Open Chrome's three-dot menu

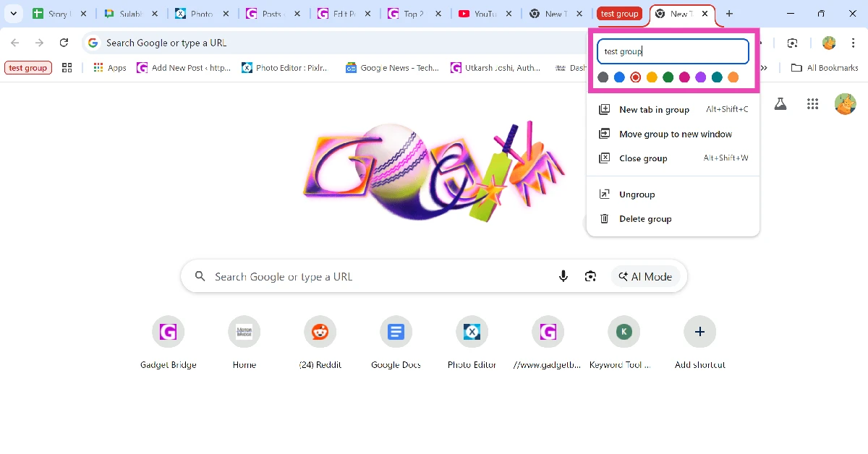pos(854,43)
